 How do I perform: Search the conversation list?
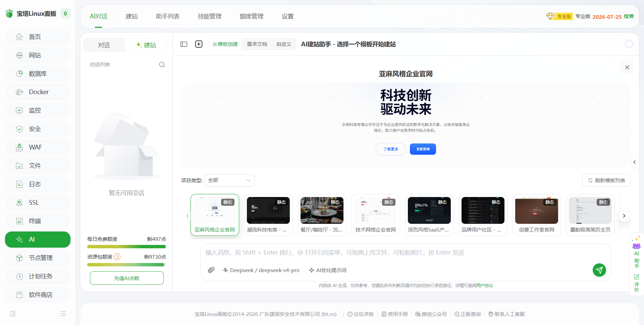162,65
